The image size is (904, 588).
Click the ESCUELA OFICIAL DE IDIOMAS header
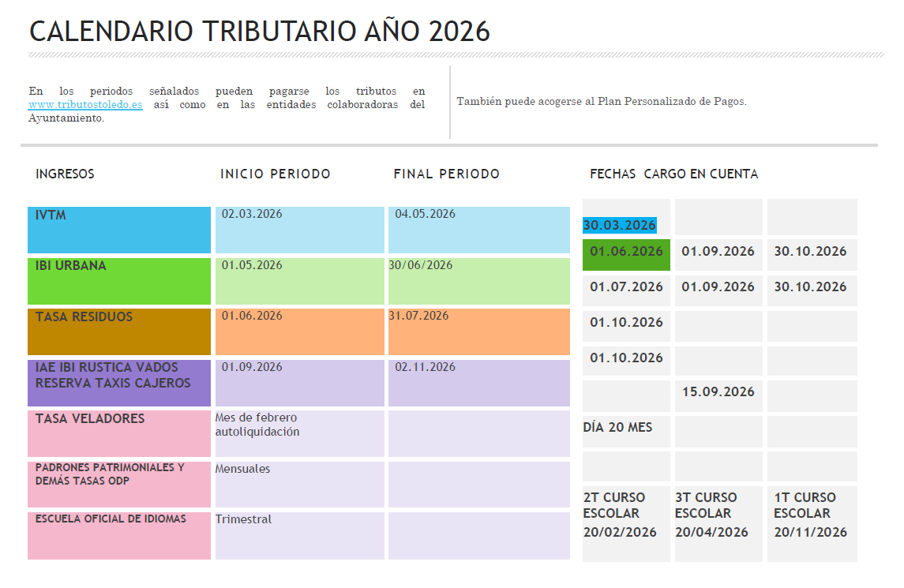coord(118,535)
